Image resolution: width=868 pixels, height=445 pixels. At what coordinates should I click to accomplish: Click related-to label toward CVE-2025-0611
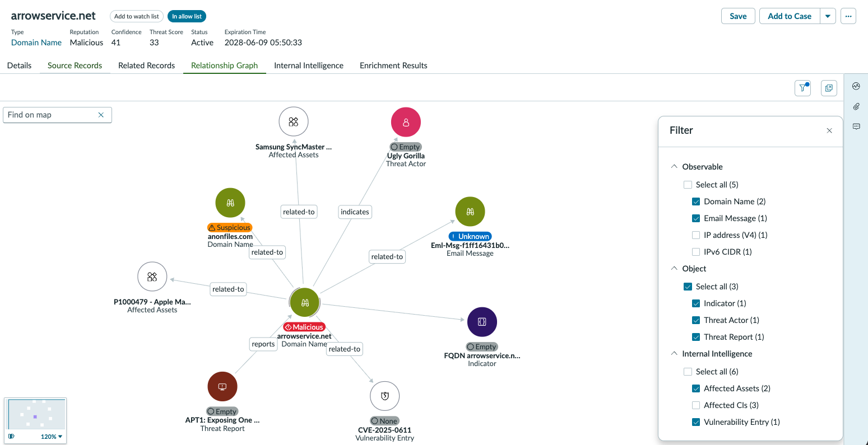pyautogui.click(x=345, y=349)
